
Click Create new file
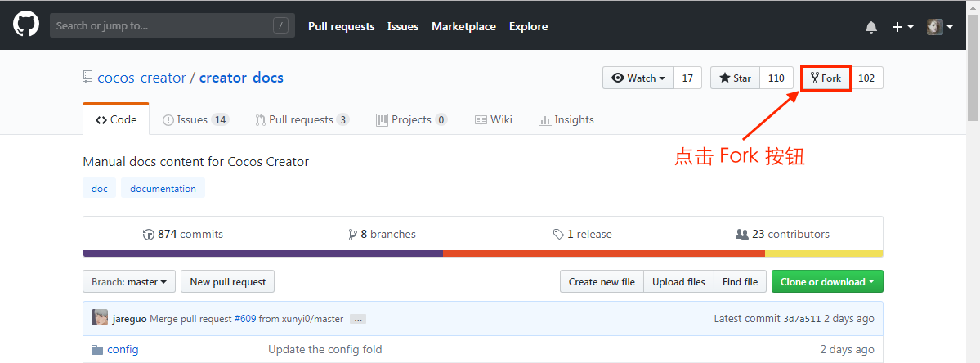602,282
